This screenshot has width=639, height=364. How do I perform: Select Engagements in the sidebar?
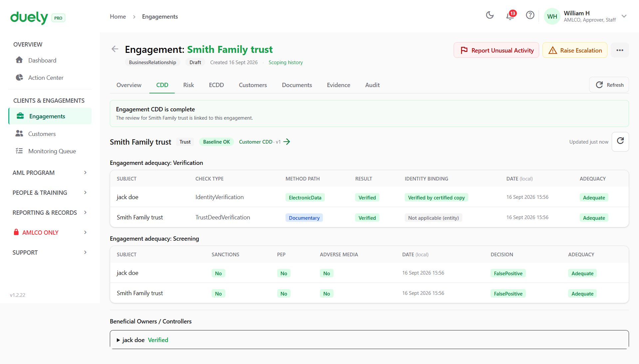click(50, 116)
